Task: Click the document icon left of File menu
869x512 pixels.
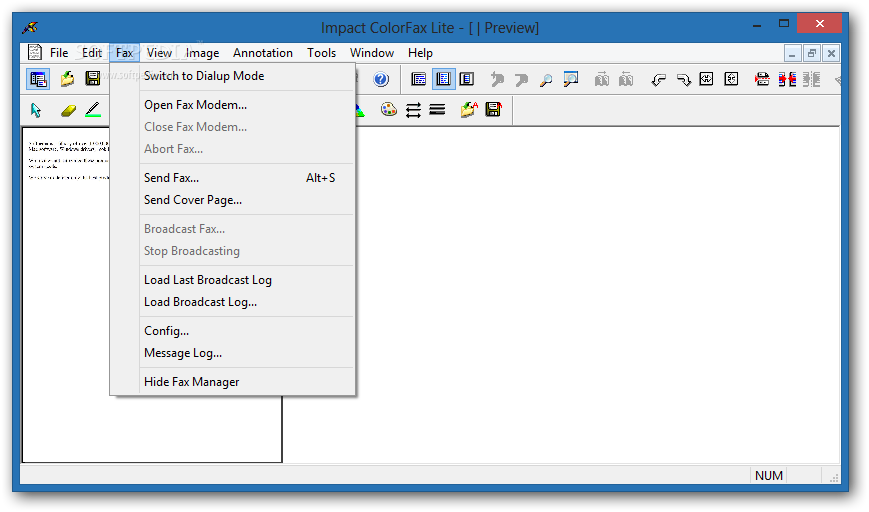Action: pos(35,53)
